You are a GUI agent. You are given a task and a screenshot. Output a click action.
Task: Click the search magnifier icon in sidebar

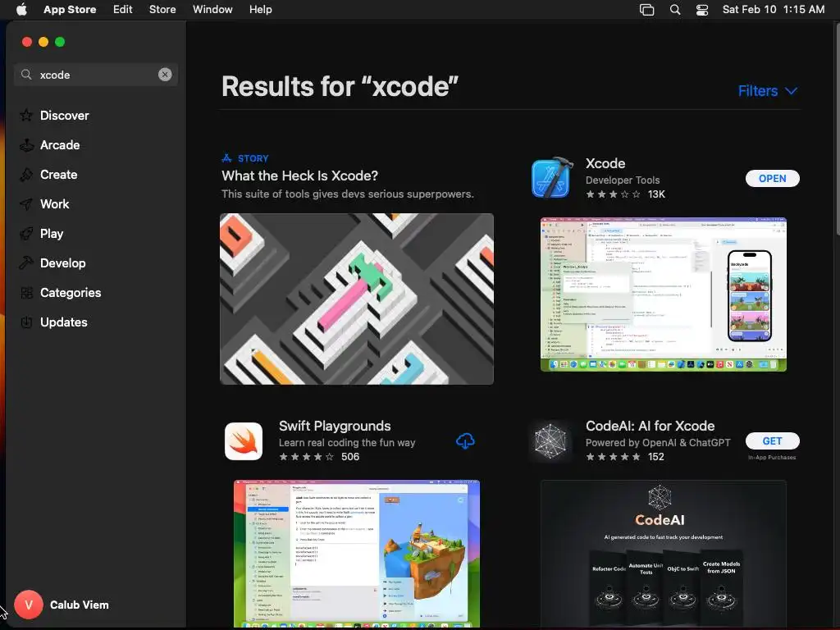[x=26, y=75]
